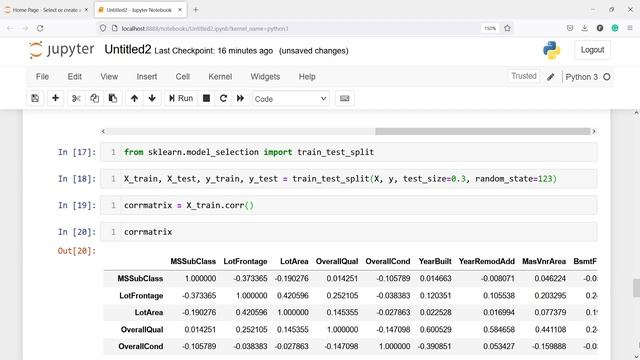Move selected cell down arrow
Screen dimensions: 640x360
pos(152,98)
